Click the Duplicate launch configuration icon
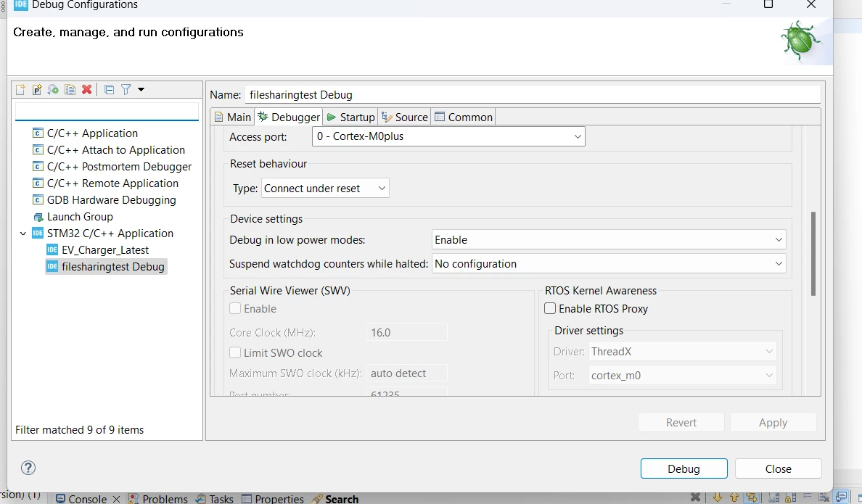Screen dimensions: 862x504 [x=70, y=90]
